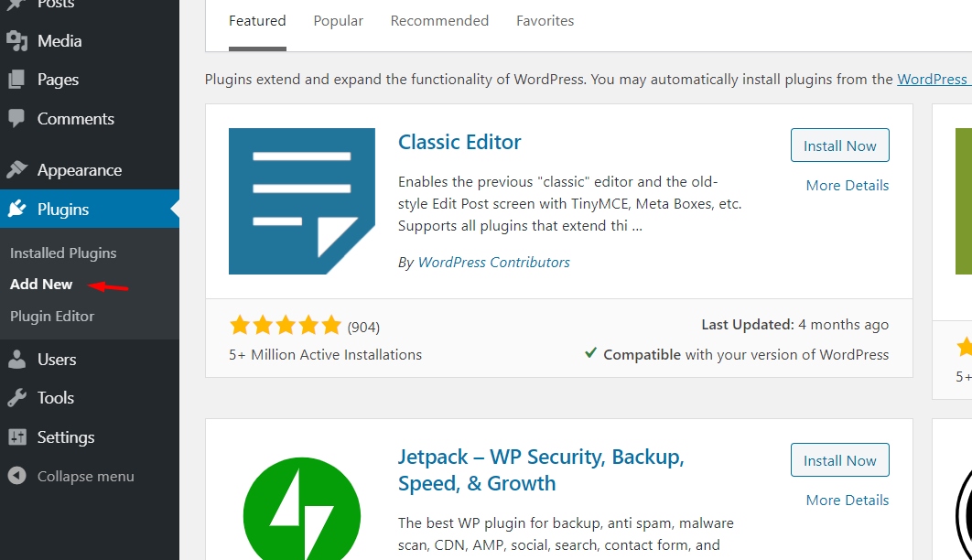Screen dimensions: 972x560
Task: Install the Classic Editor plugin
Action: (x=840, y=145)
